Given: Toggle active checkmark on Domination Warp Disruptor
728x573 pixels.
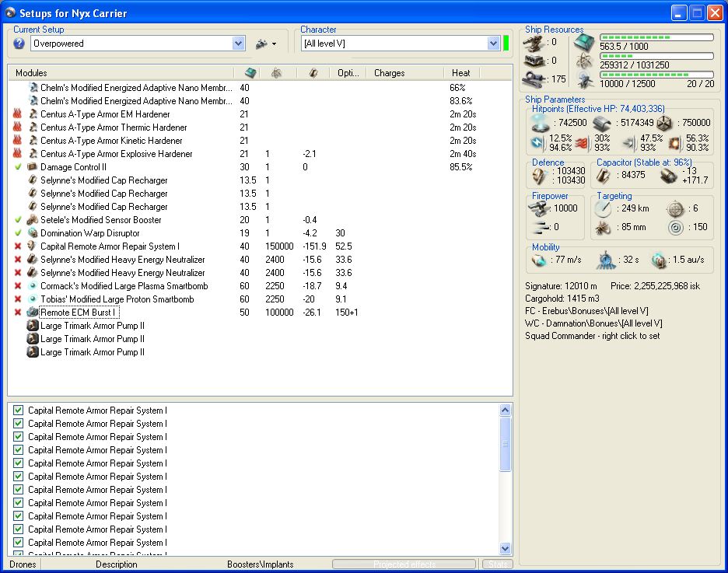Looking at the screenshot, I should point(18,233).
